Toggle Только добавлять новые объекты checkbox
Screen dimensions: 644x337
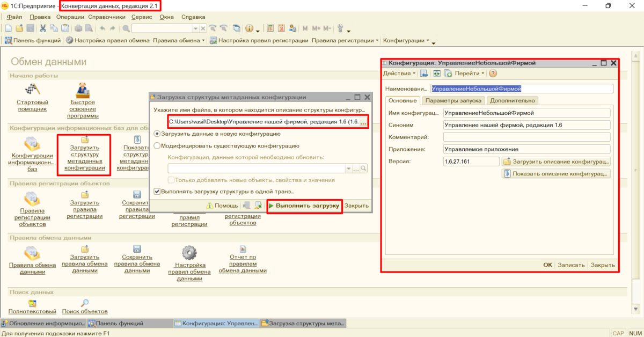click(x=171, y=180)
